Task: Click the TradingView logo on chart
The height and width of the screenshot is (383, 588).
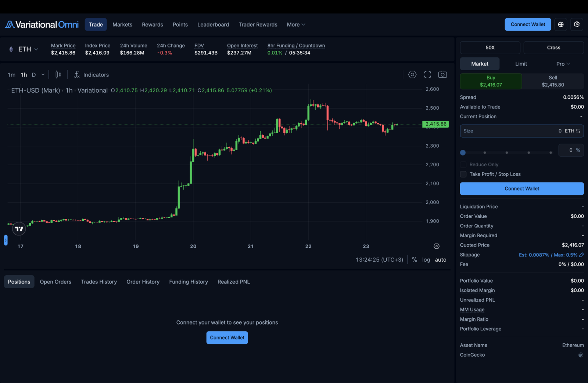Action: tap(19, 229)
